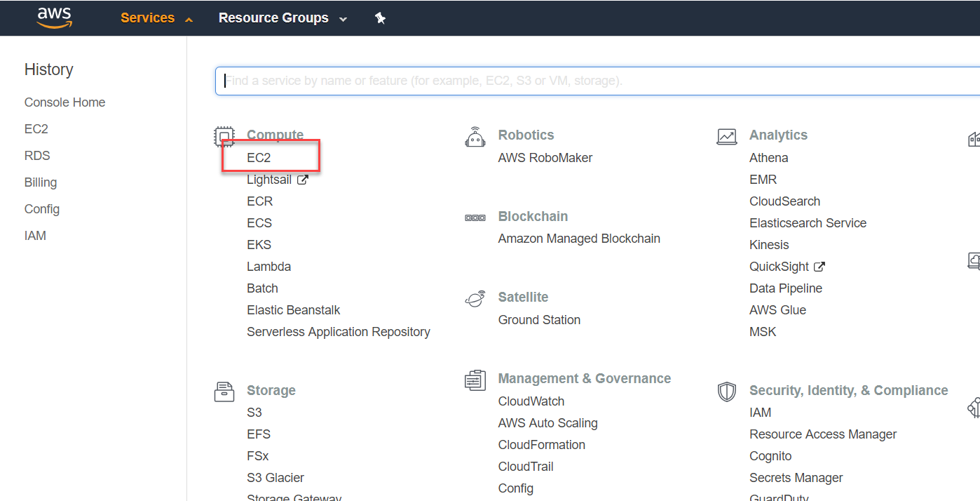Screen dimensions: 980x501
Task: Click the Analytics chart icon
Action: [x=727, y=135]
